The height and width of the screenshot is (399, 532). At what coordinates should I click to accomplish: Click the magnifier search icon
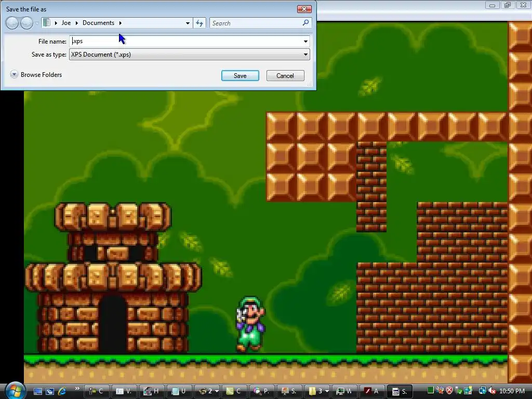[x=305, y=23]
